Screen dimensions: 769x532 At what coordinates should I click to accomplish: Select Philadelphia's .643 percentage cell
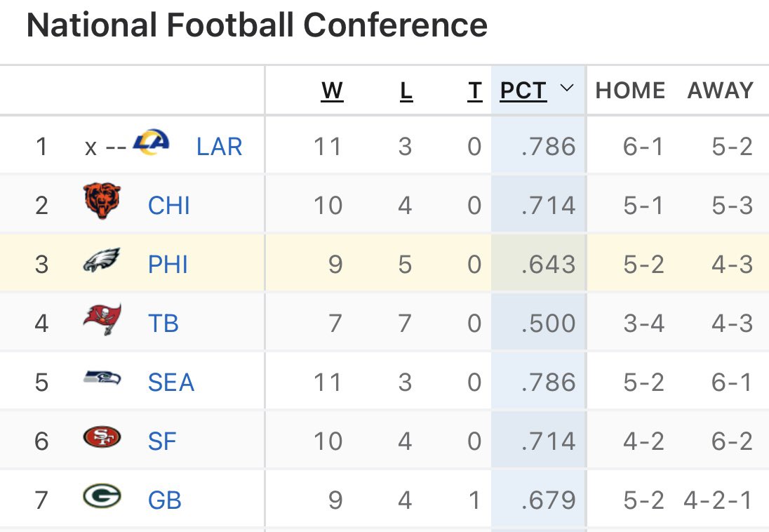pyautogui.click(x=539, y=264)
